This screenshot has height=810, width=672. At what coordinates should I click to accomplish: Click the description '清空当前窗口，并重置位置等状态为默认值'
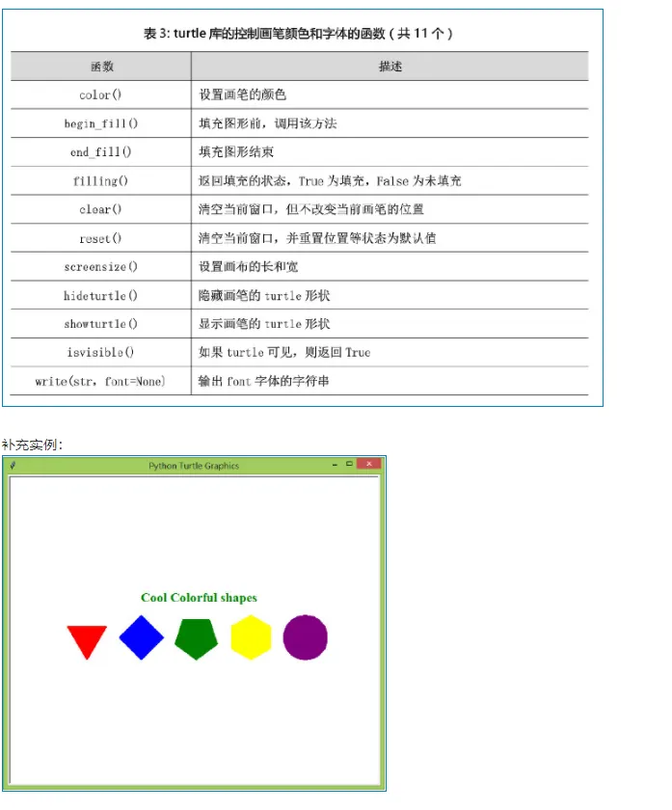[317, 238]
